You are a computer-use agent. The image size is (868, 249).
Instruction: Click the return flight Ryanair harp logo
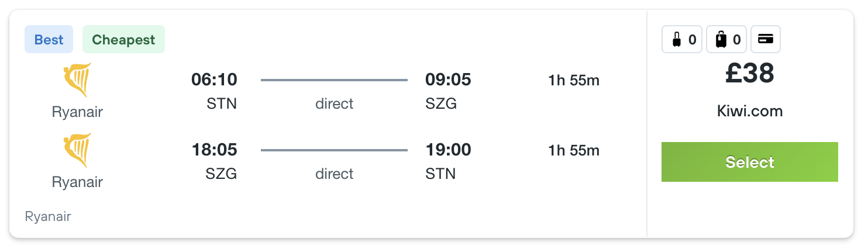point(77,150)
